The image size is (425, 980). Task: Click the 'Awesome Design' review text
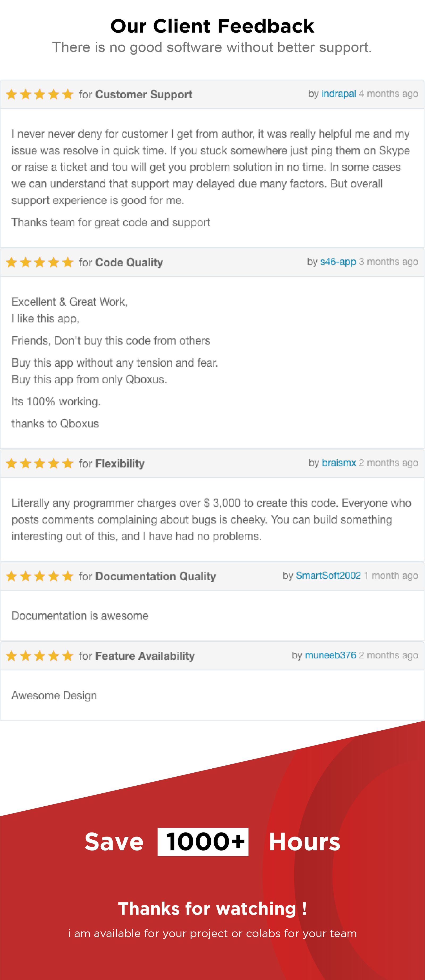pos(54,696)
